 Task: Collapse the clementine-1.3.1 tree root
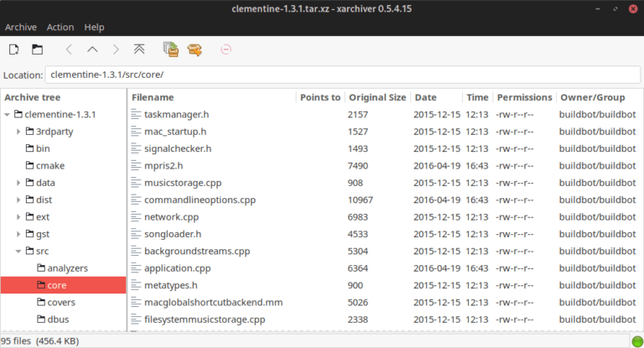click(x=7, y=115)
